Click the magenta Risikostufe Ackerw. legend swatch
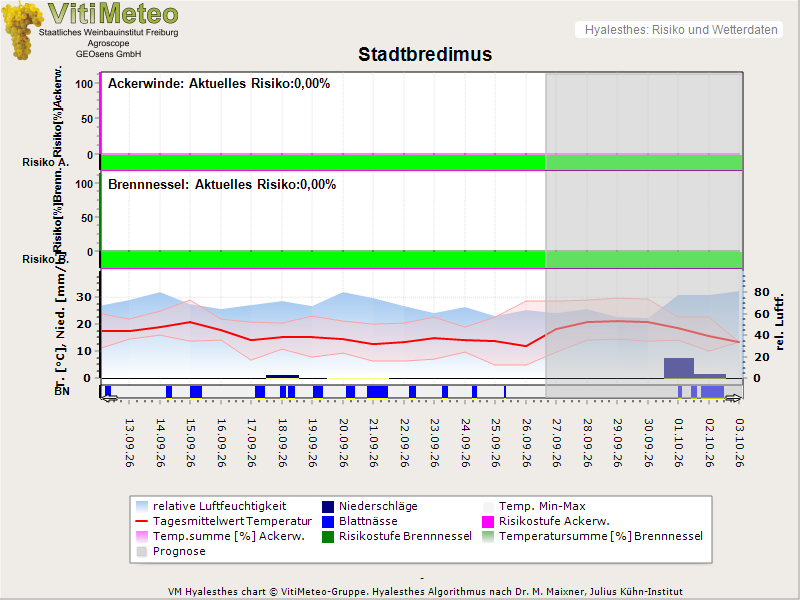 pyautogui.click(x=488, y=521)
